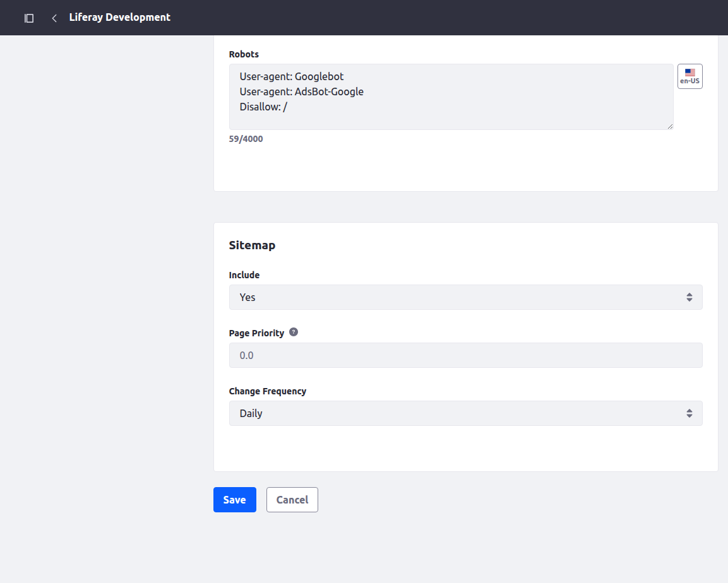The image size is (728, 583).
Task: Open the Include dropdown set to Yes
Action: [465, 297]
